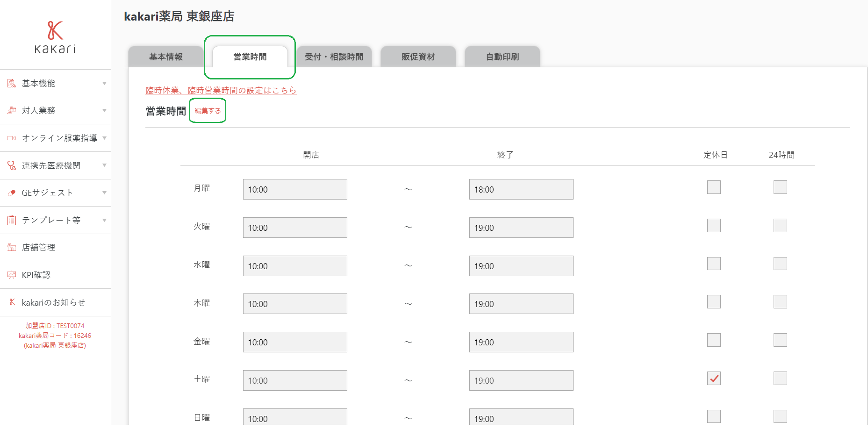Viewport: 868px width, 429px height.
Task: Toggle 24時間 checkbox for 水曜
Action: click(x=780, y=264)
